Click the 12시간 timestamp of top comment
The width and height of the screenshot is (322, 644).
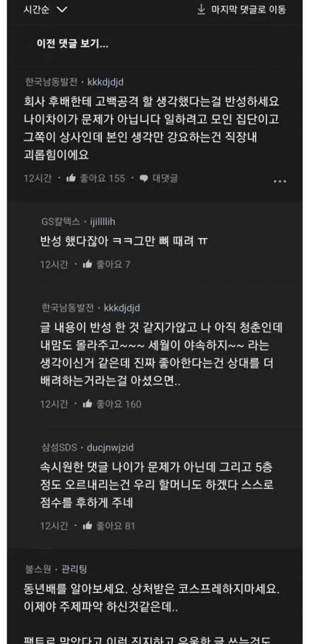click(x=37, y=178)
